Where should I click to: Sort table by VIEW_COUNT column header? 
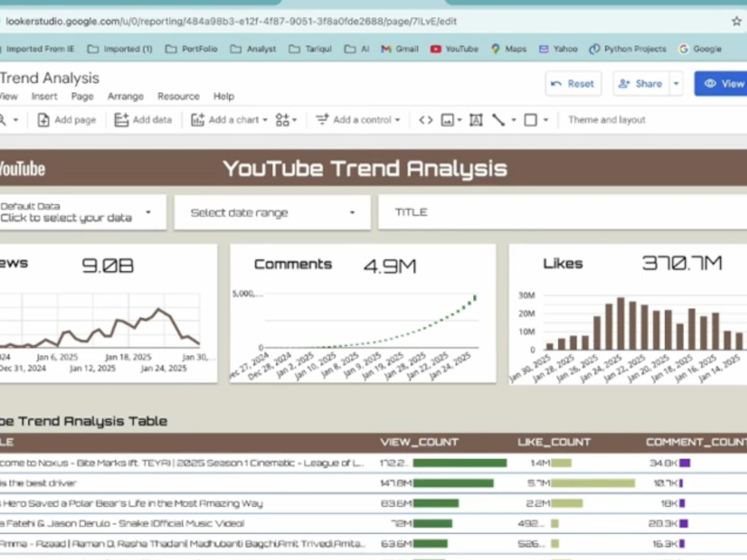[x=419, y=442]
